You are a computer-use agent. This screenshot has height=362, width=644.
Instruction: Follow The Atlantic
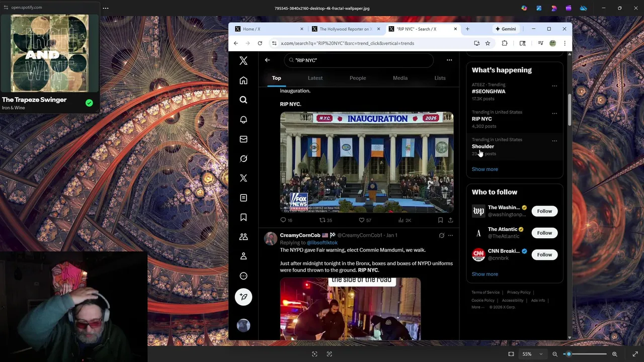pyautogui.click(x=544, y=233)
